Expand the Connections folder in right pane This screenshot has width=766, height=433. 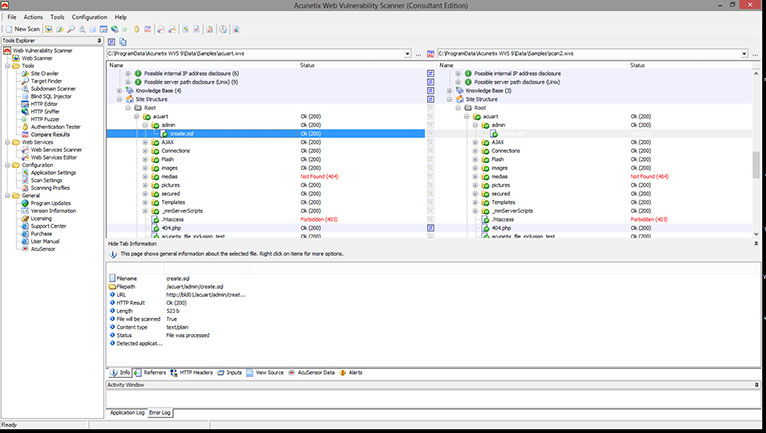[474, 150]
